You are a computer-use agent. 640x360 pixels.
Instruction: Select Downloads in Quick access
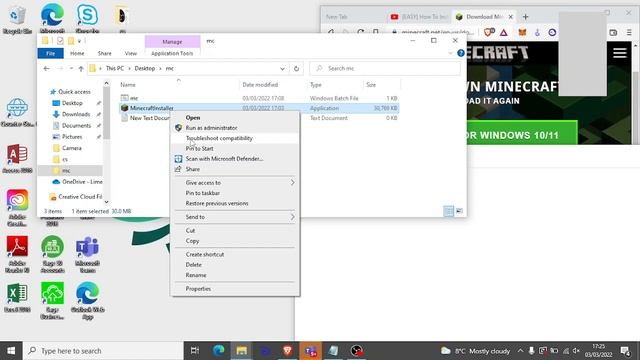click(x=76, y=114)
